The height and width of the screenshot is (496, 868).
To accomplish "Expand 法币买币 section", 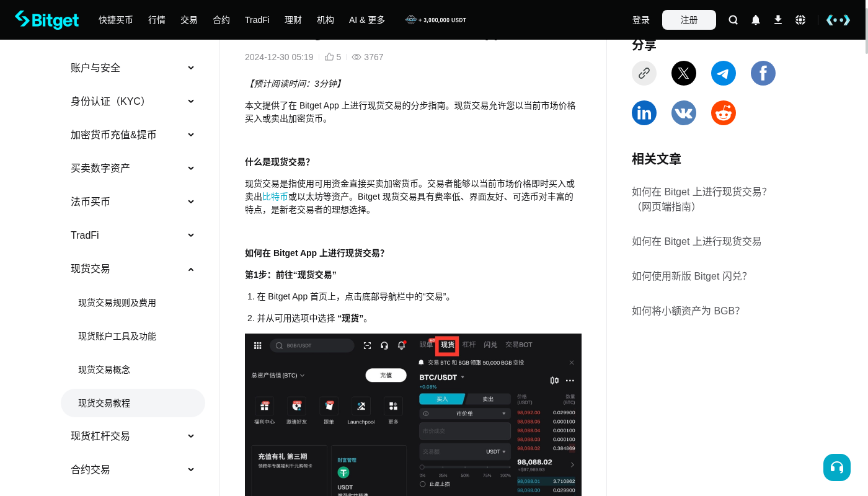I will pos(133,201).
